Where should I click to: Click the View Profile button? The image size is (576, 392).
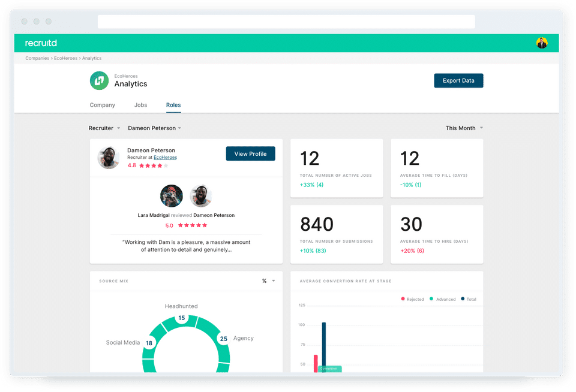pos(251,154)
